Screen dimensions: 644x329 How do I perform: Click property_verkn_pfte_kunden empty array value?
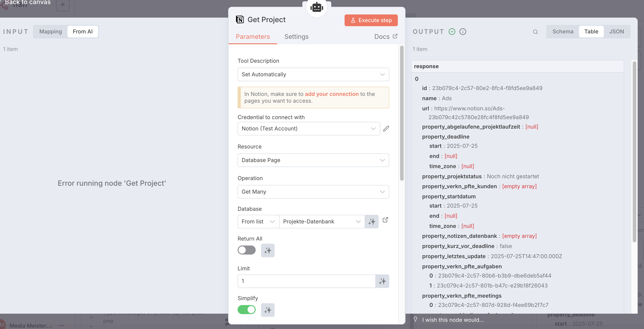(519, 186)
